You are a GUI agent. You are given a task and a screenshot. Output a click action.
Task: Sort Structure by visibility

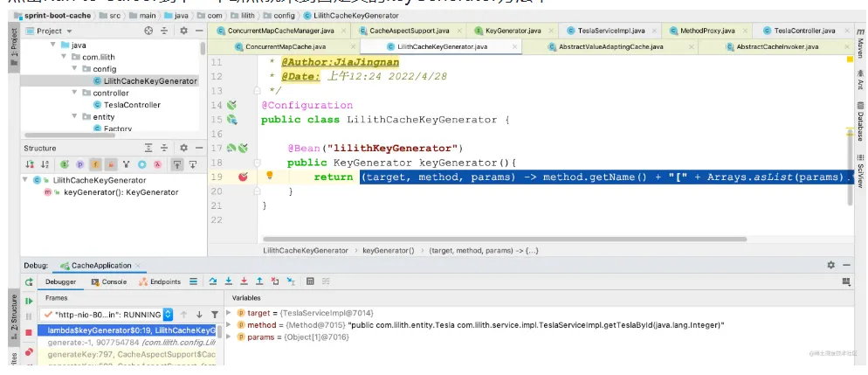(x=31, y=164)
